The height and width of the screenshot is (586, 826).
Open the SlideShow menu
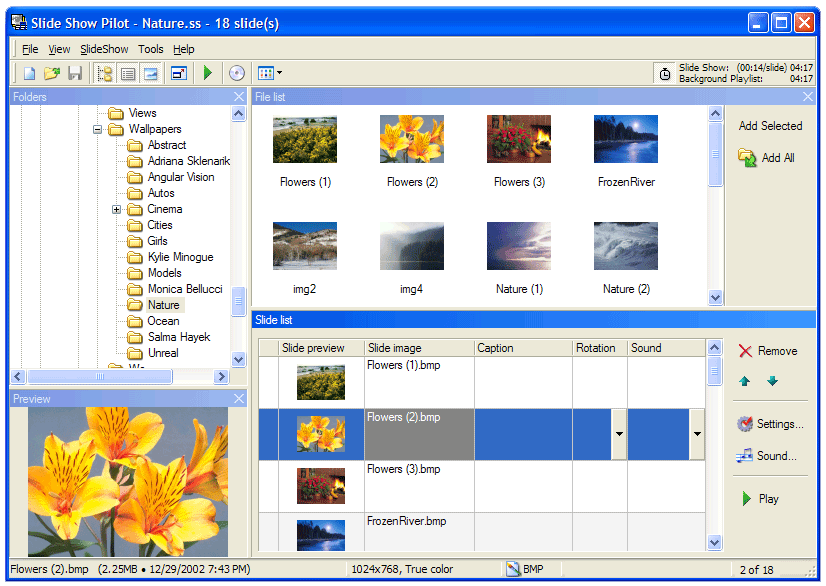(x=104, y=49)
